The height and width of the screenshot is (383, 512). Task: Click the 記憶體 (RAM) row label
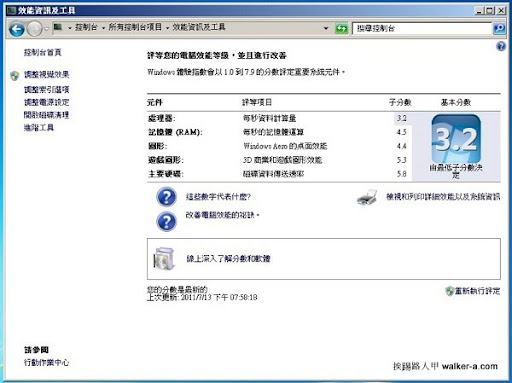[x=175, y=132]
